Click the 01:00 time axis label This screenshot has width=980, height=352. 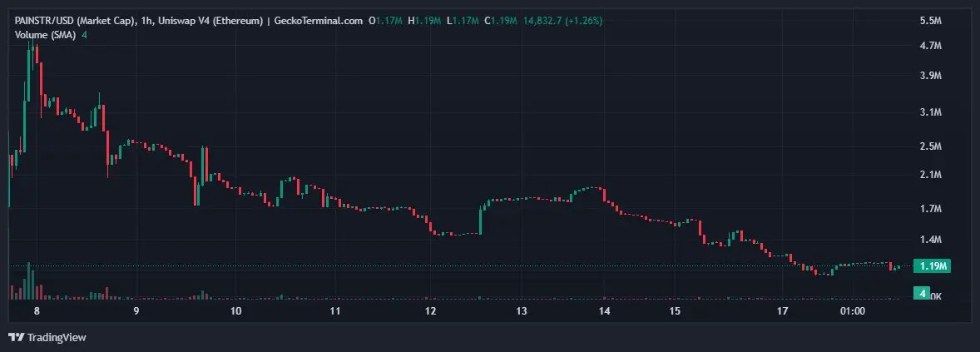(853, 310)
